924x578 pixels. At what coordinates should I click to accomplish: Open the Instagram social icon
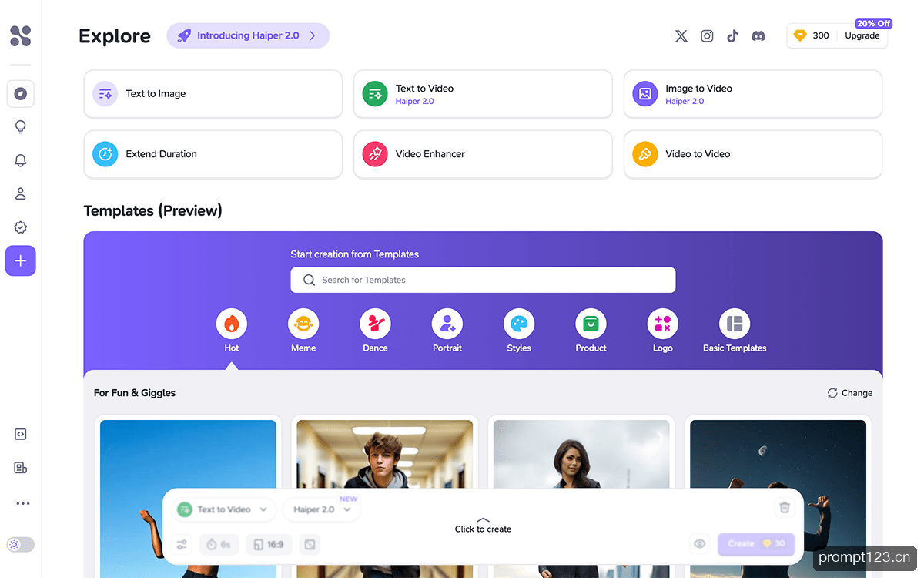(x=707, y=35)
